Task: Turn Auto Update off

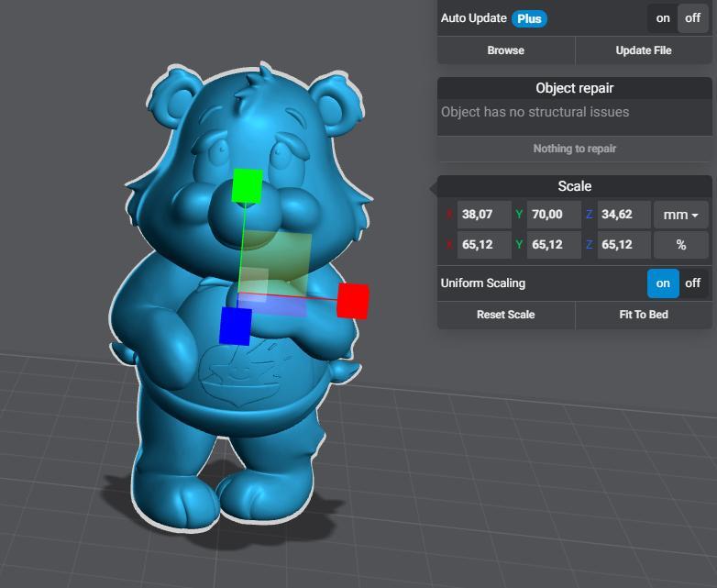Action: tap(693, 18)
